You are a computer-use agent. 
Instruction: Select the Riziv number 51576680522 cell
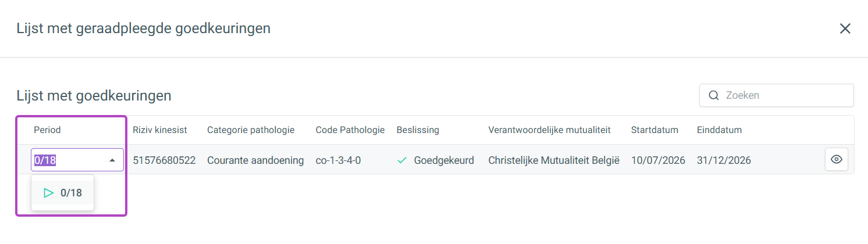(164, 160)
